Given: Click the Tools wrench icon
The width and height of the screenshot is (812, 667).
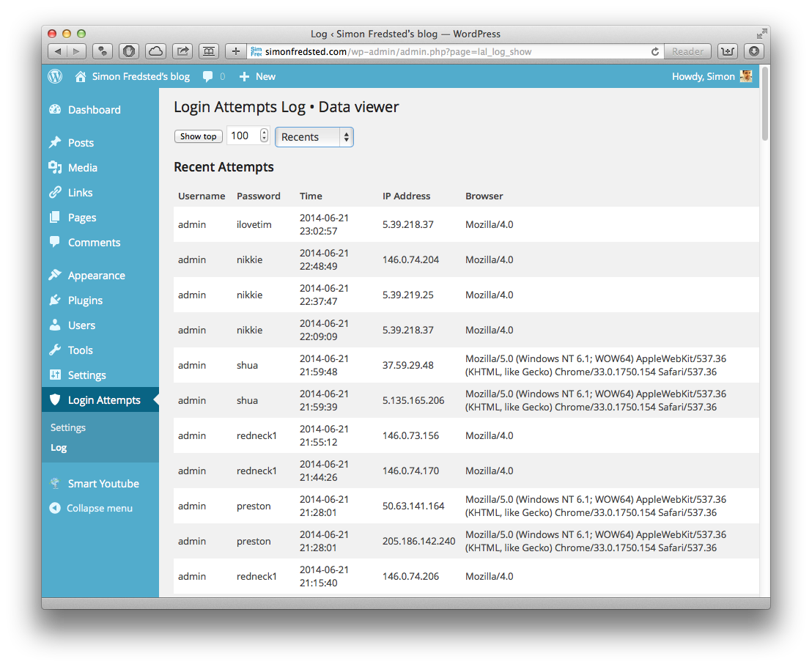Looking at the screenshot, I should click(55, 350).
